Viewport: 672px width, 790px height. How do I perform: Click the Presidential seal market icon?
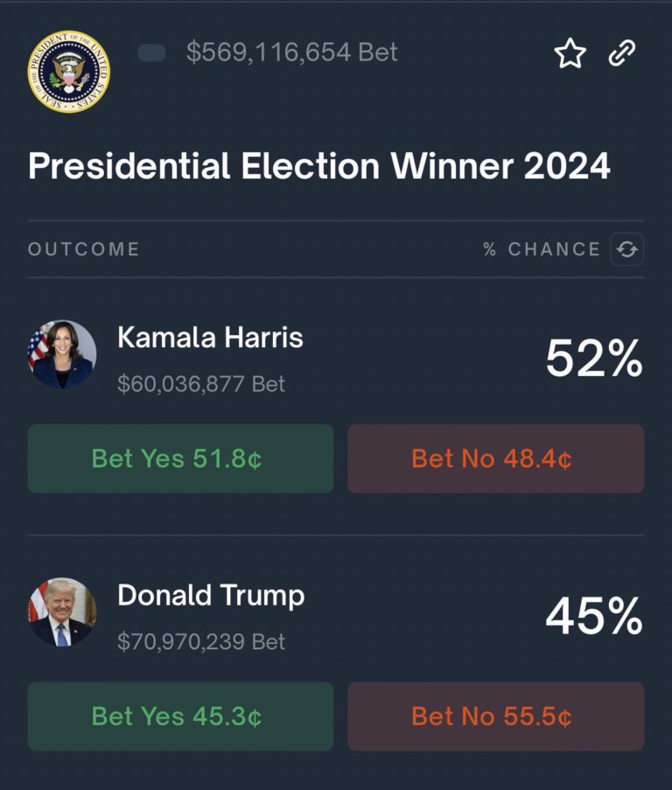pyautogui.click(x=68, y=71)
